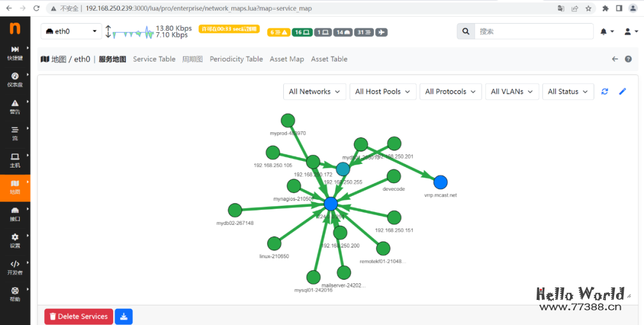This screenshot has height=325, width=644.
Task: Open the 开发者 developer sidebar menu
Action: (x=15, y=267)
